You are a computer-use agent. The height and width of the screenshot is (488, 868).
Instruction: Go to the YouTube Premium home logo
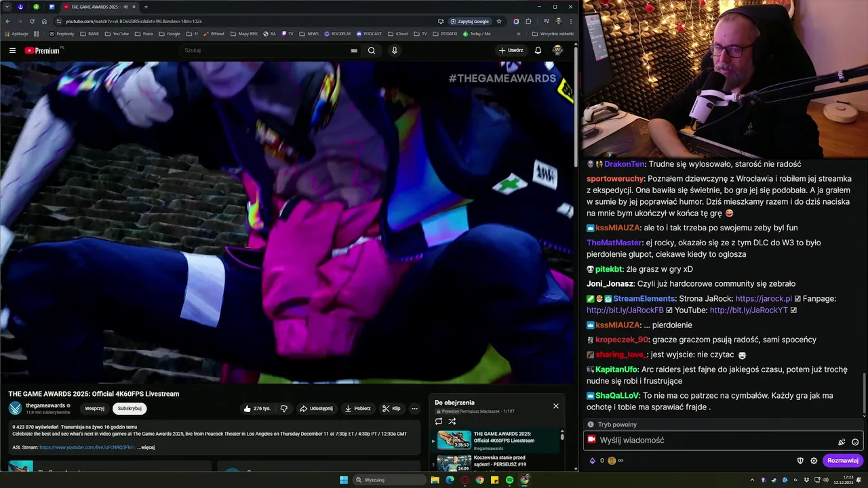click(x=43, y=51)
